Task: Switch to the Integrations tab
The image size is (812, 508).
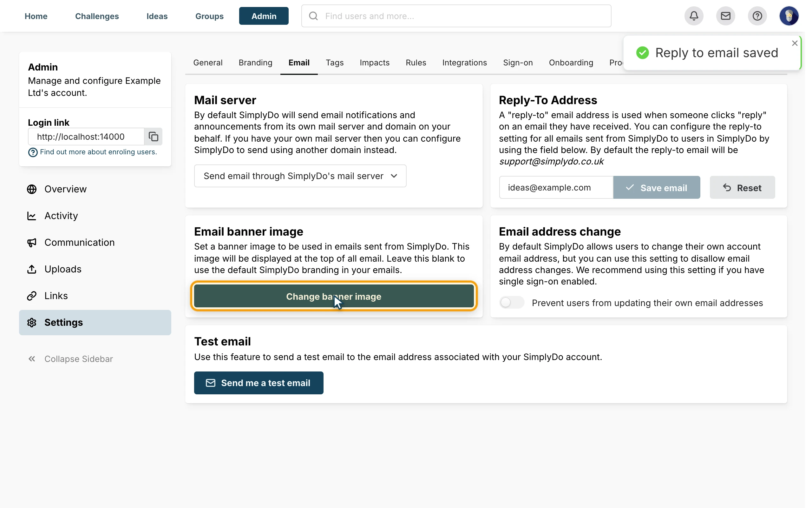Action: tap(464, 63)
